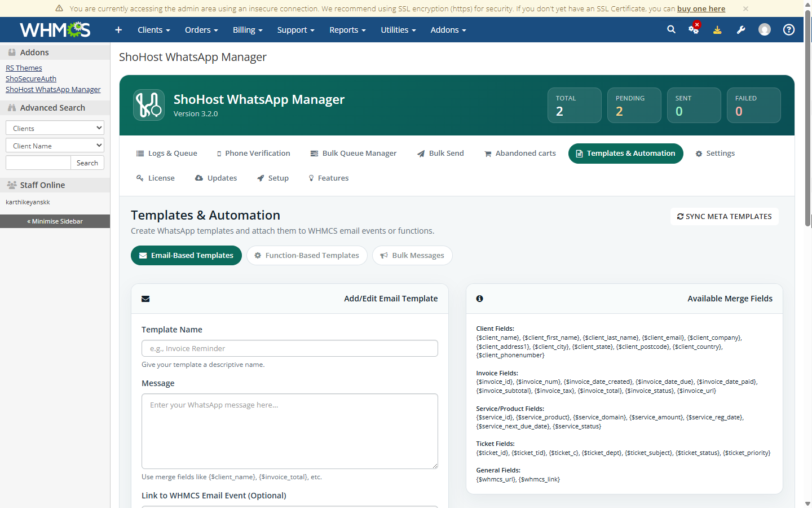Click the help question mark icon
Image resolution: width=812 pixels, height=508 pixels.
(789, 30)
